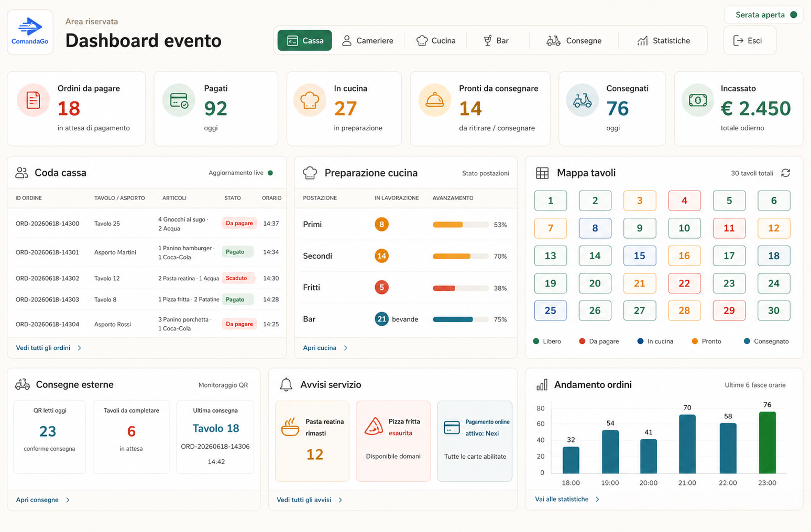The width and height of the screenshot is (811, 532).
Task: Open the Bar tab
Action: (496, 40)
